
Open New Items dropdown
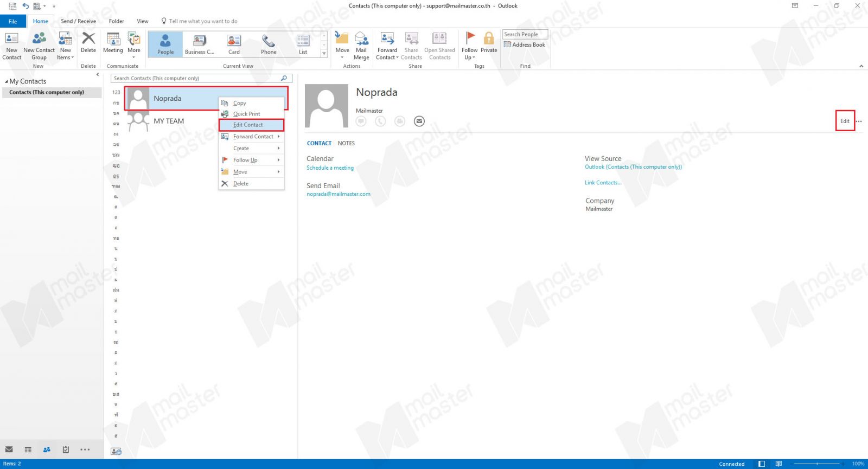pyautogui.click(x=65, y=46)
